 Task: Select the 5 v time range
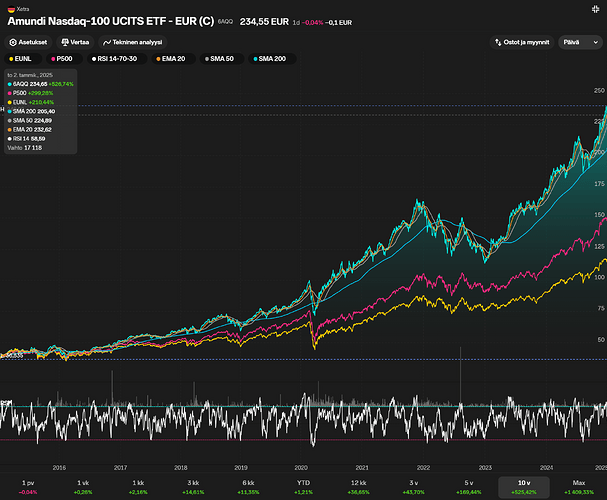[469, 487]
